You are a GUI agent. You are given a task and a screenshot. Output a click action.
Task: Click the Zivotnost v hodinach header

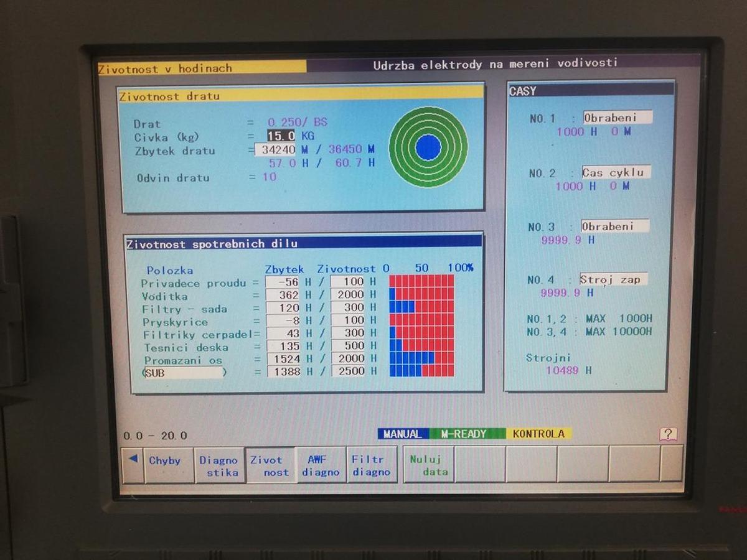click(202, 68)
